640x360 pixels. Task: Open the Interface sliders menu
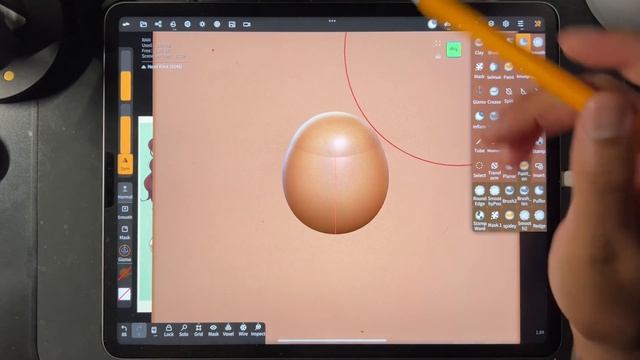[520, 24]
